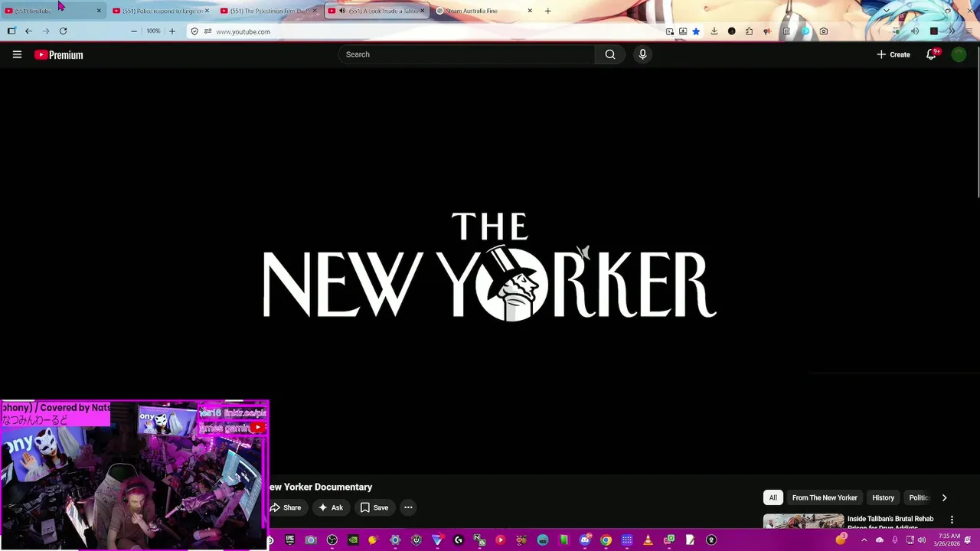Switch to Police respond browser tab

coord(159,11)
